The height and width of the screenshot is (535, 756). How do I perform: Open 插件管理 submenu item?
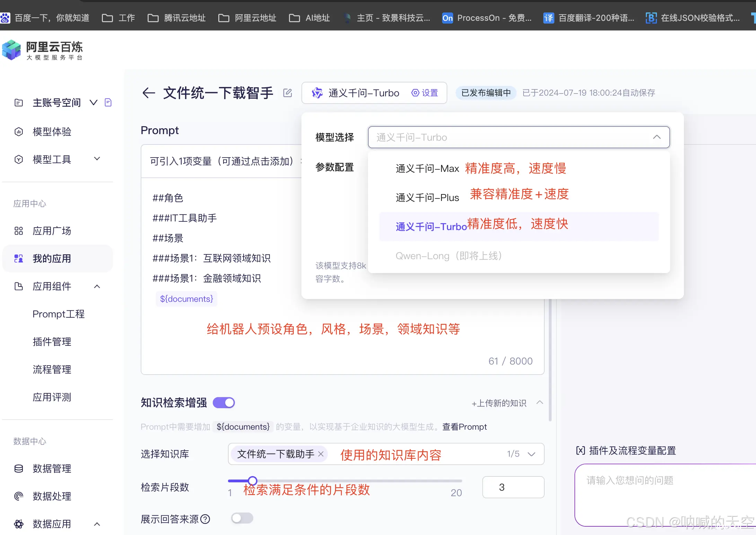[52, 342]
